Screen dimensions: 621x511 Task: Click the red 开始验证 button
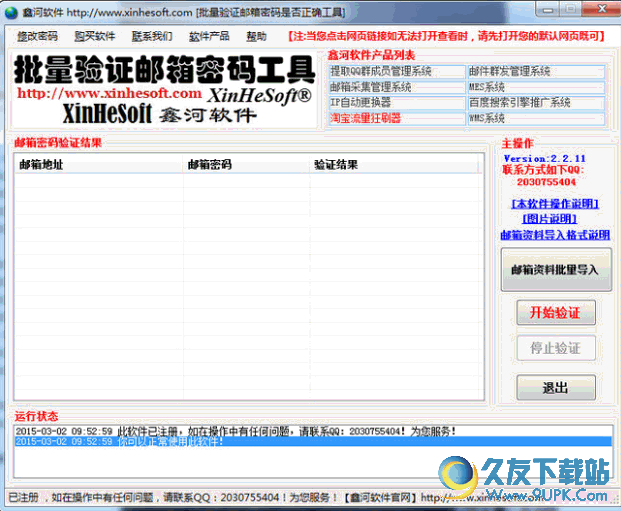556,313
